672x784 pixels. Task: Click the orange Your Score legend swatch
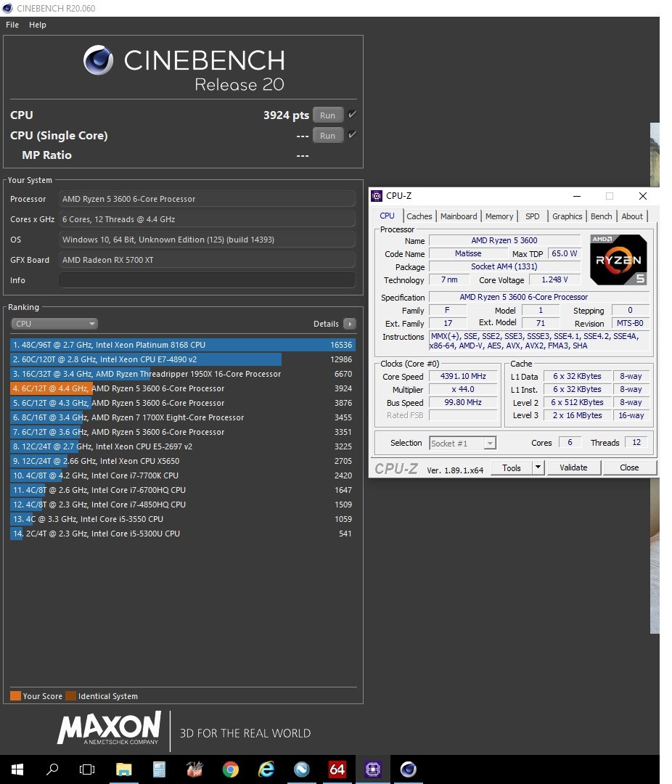(x=15, y=695)
